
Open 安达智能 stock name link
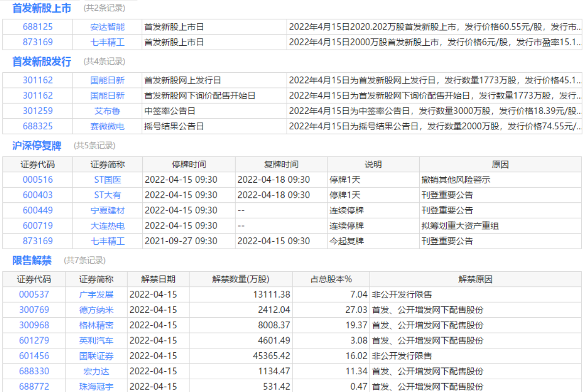[107, 27]
